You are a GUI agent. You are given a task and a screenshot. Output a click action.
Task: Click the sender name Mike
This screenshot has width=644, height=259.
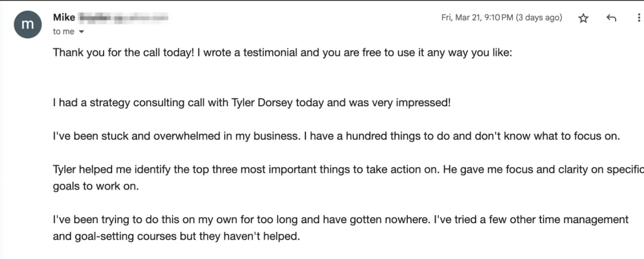[x=64, y=18]
